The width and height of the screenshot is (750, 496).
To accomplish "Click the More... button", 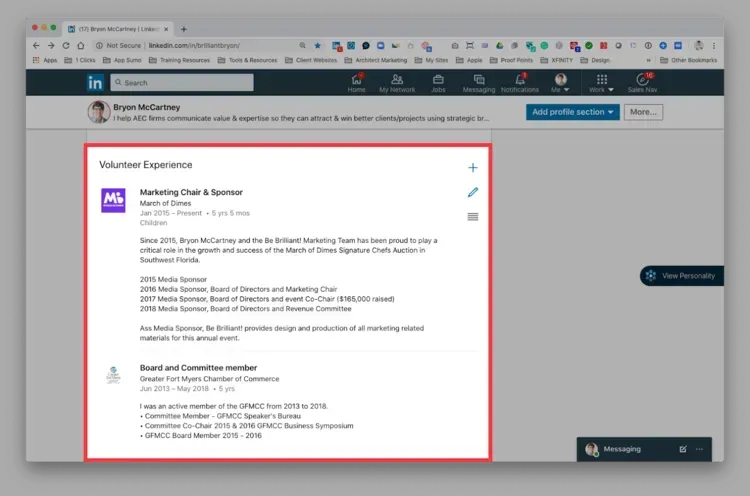I will [x=643, y=112].
